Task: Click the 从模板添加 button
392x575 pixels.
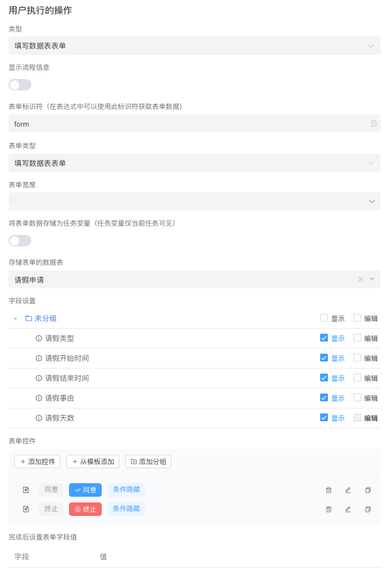Action: click(x=93, y=461)
